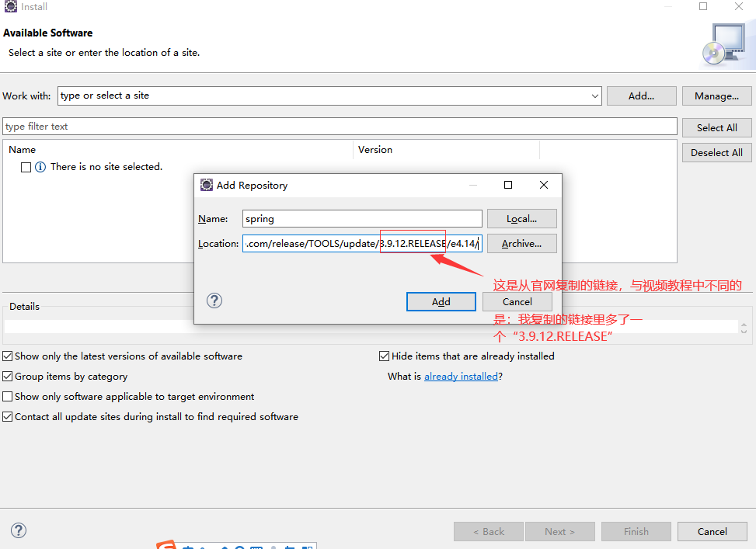Click the Add... button next to Work with
Screen dimensions: 756x549
[641, 96]
